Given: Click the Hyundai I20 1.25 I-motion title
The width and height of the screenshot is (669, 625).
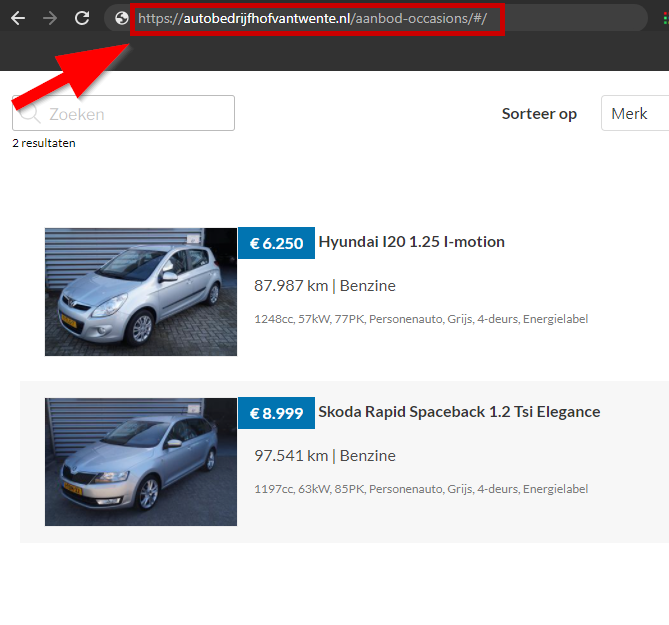Looking at the screenshot, I should click(411, 242).
